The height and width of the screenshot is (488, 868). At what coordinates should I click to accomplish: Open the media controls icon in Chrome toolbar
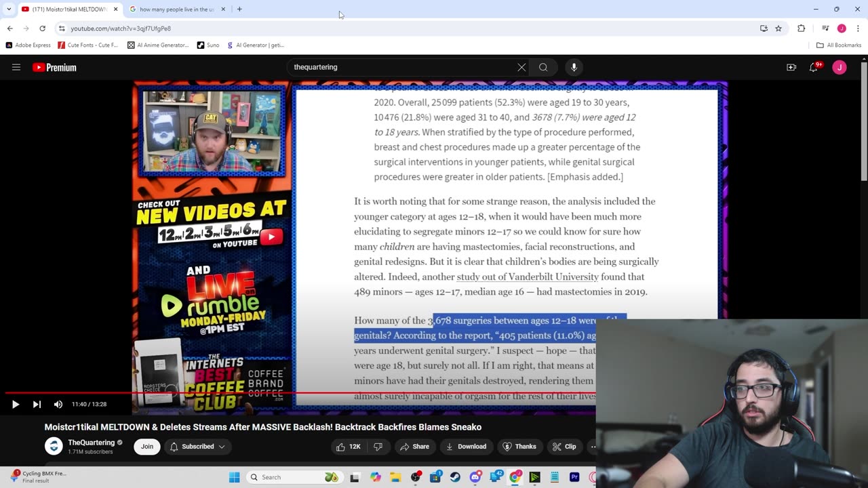825,28
